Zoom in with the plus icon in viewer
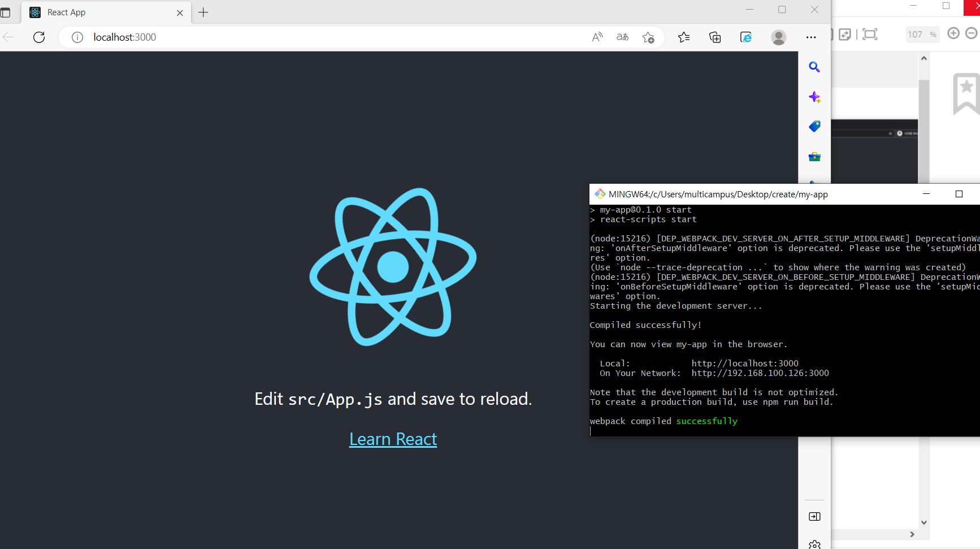This screenshot has height=549, width=980. pos(953,33)
